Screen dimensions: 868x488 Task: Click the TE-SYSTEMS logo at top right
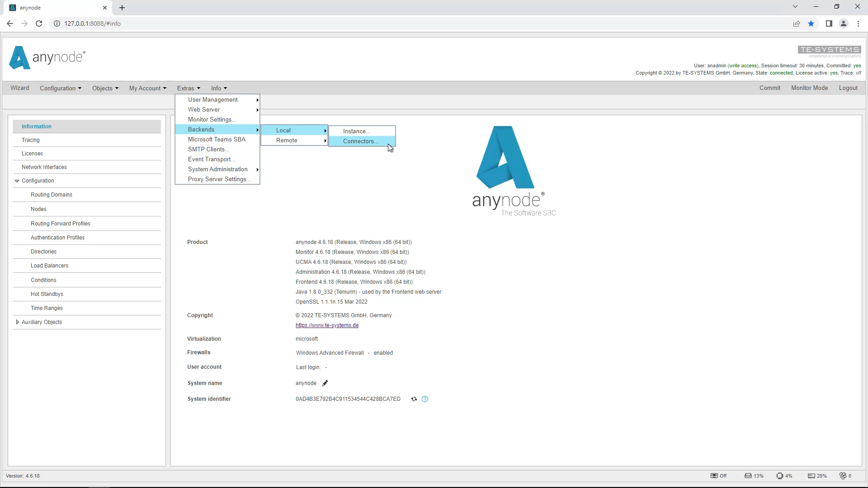pos(829,52)
